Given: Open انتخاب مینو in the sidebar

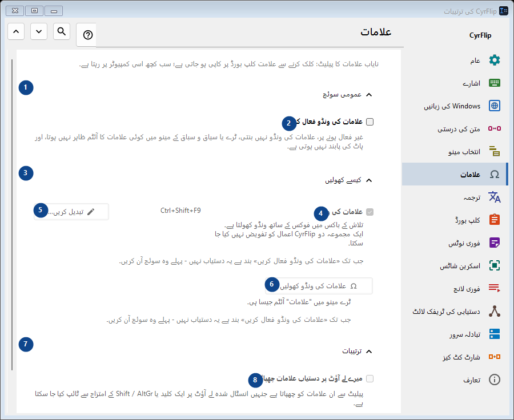Looking at the screenshot, I should coord(455,151).
